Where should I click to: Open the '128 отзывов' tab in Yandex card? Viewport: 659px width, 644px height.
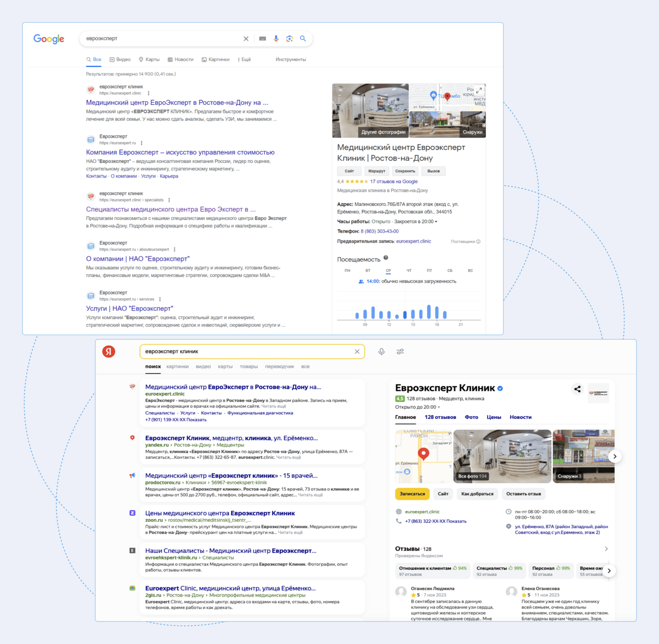pyautogui.click(x=440, y=417)
